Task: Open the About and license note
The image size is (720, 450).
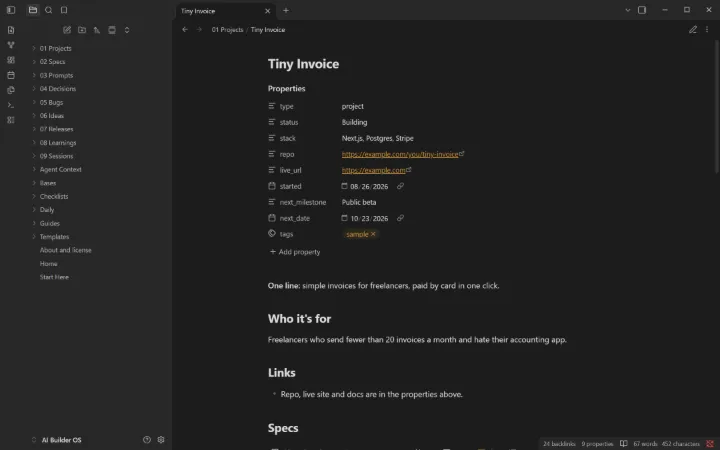Action: pyautogui.click(x=66, y=250)
